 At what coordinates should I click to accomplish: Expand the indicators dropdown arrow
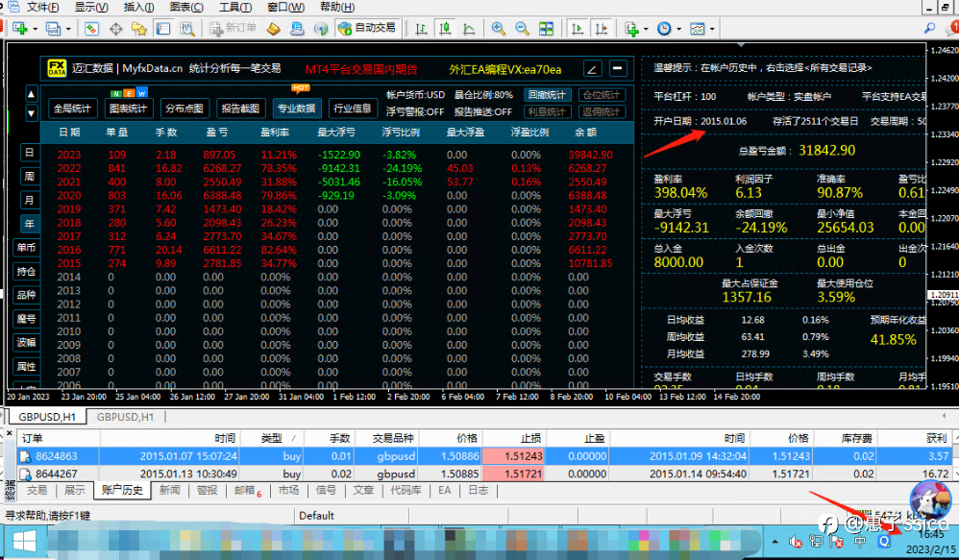coord(646,29)
